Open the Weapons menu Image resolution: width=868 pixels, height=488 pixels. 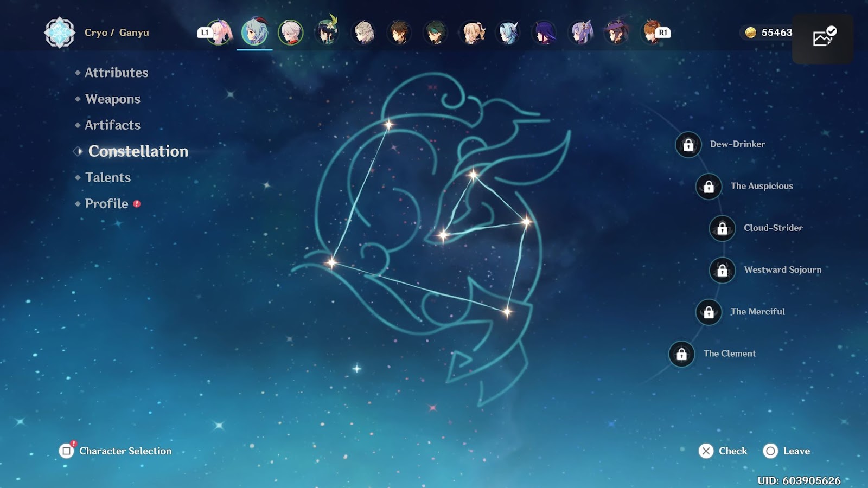click(x=113, y=99)
